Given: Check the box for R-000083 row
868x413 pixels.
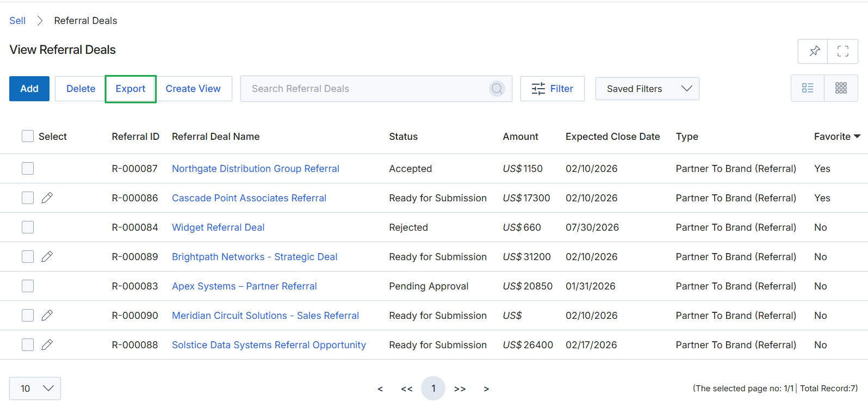Looking at the screenshot, I should pyautogui.click(x=28, y=286).
